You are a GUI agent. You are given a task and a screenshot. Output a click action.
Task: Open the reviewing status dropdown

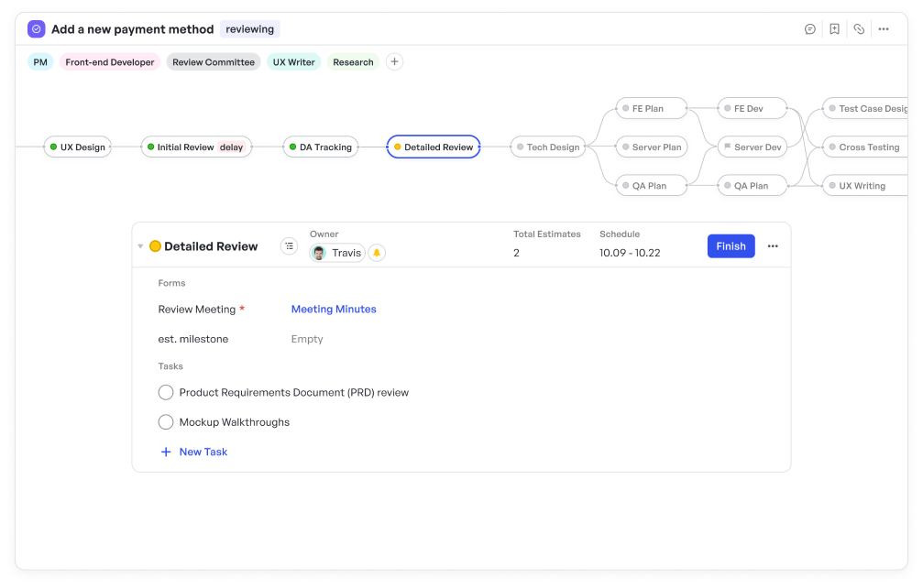click(249, 29)
